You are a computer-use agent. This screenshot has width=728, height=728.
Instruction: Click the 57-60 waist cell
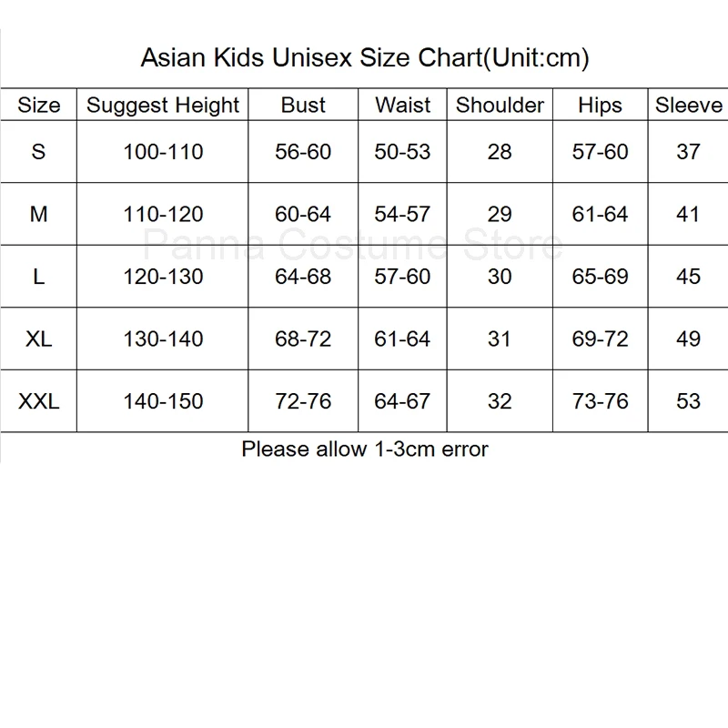402,276
